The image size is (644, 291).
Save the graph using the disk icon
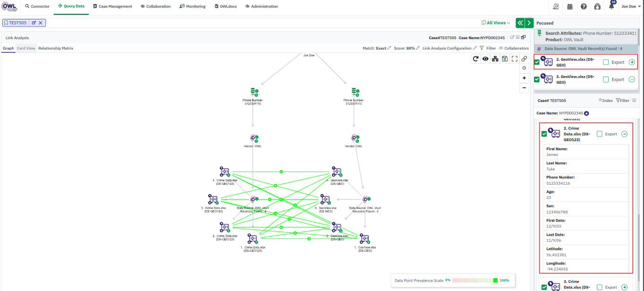[x=505, y=59]
